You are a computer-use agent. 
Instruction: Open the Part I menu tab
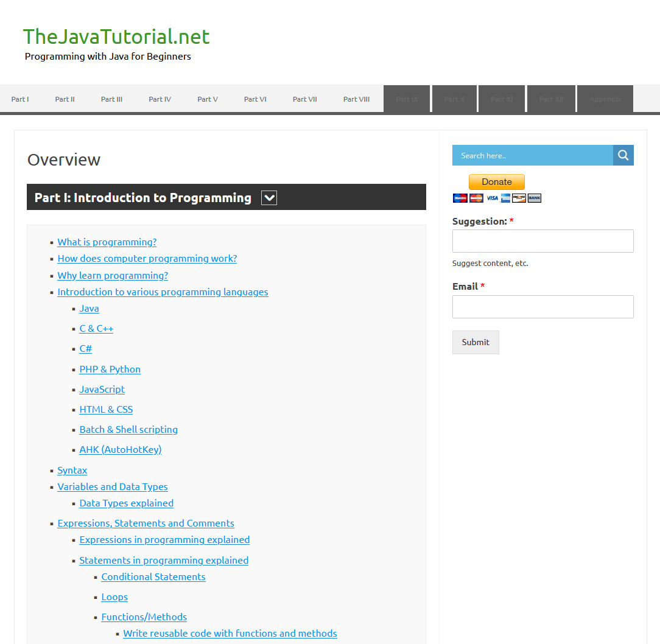click(x=20, y=99)
